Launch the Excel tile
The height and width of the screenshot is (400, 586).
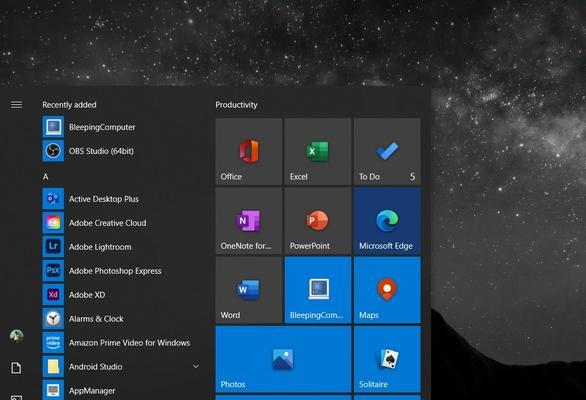[x=318, y=151]
